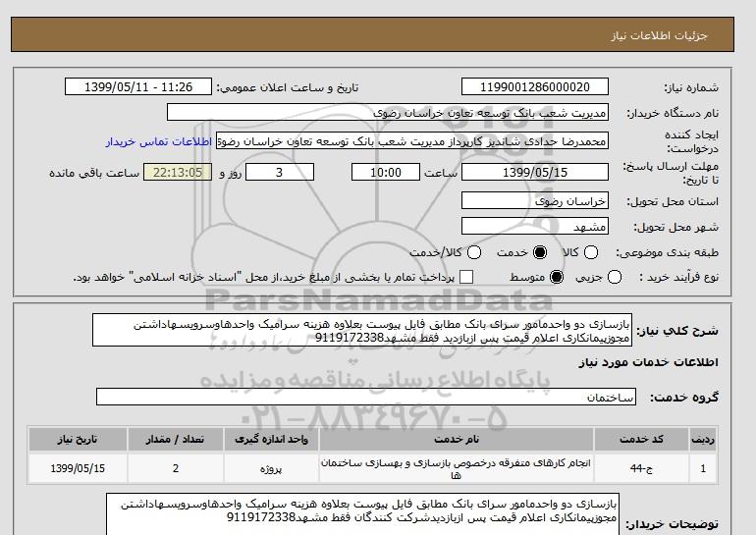The image size is (756, 535).
Task: Click the deadline time field 10:00
Action: 386,172
